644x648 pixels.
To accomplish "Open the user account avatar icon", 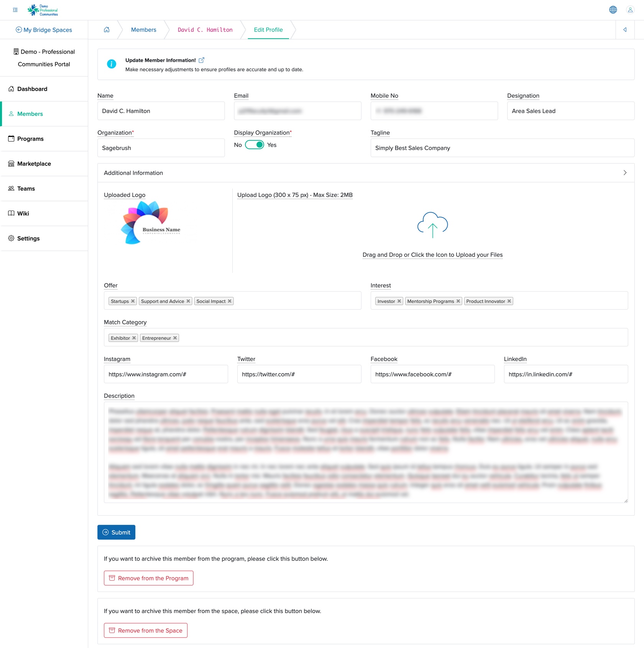I will pos(630,10).
